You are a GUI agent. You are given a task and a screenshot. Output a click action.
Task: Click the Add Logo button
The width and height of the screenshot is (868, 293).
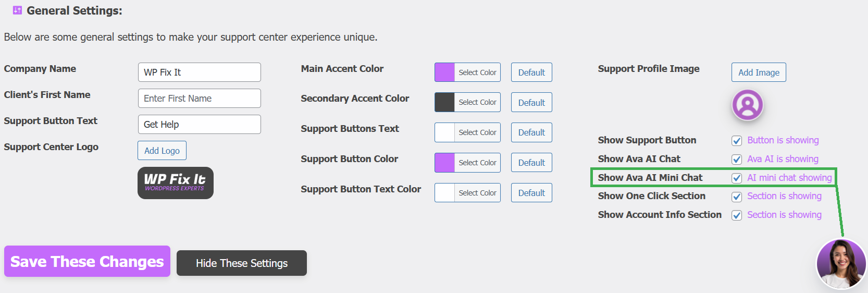[162, 151]
